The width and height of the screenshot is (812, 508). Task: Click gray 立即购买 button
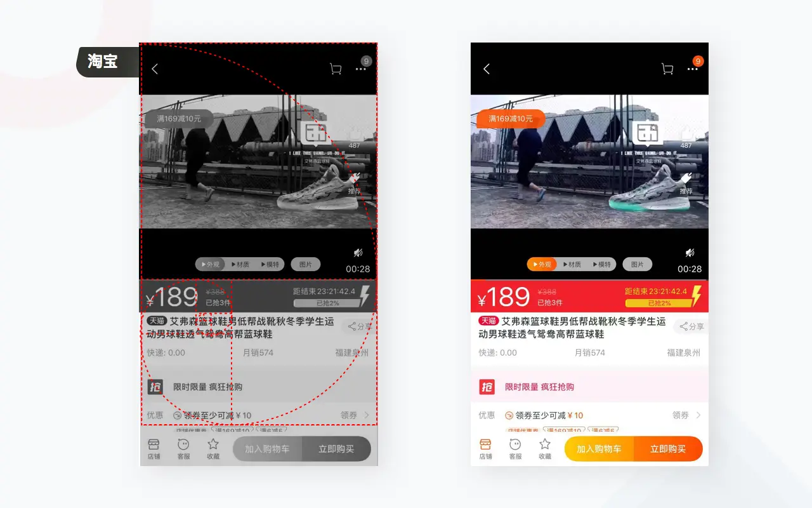tap(336, 448)
